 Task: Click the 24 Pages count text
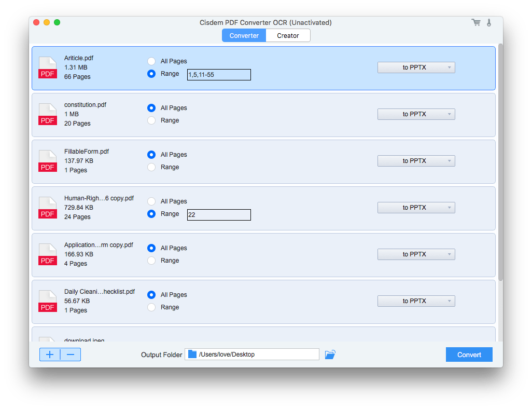[x=77, y=217]
